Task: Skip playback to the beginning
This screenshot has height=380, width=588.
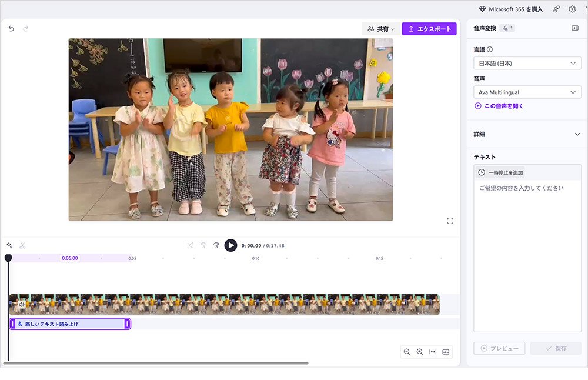Action: (x=190, y=246)
